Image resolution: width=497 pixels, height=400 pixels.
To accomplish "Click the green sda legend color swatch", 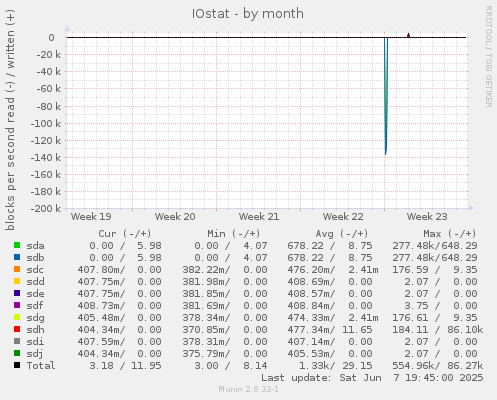I will click(x=17, y=245).
